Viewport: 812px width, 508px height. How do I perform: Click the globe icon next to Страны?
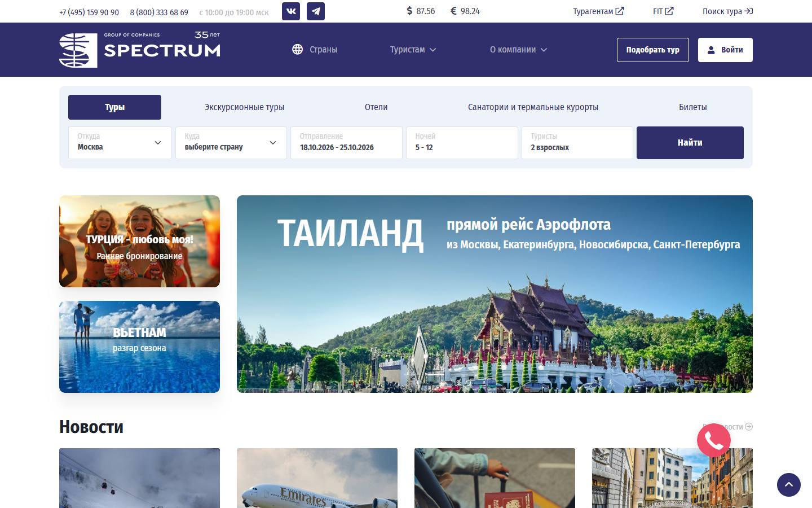pos(297,50)
